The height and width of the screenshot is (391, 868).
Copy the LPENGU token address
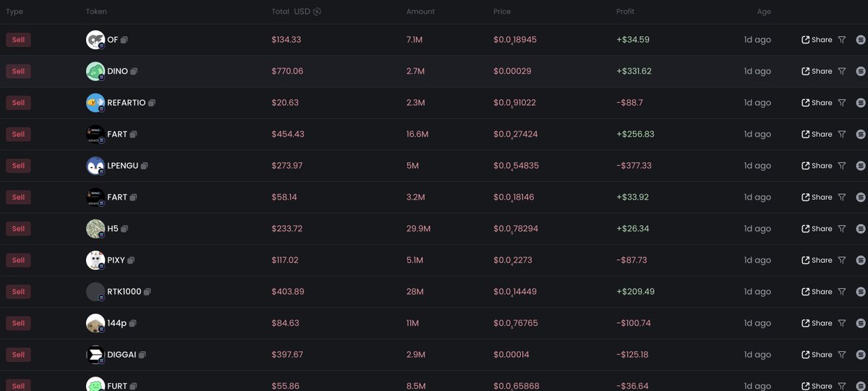[x=145, y=166]
